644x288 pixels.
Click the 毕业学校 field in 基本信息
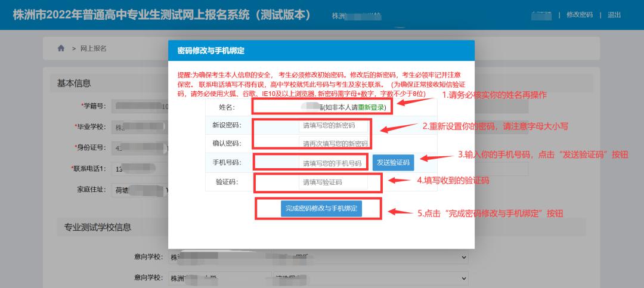(x=140, y=127)
